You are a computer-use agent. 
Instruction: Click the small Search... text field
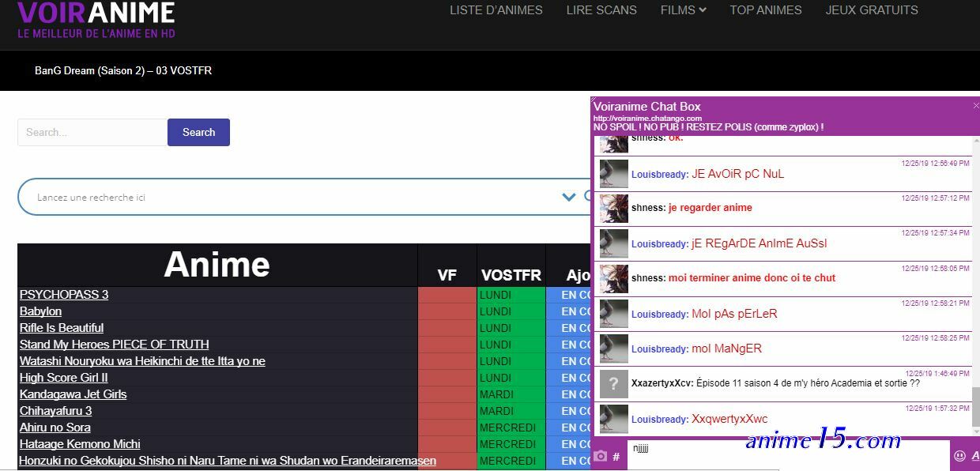click(92, 132)
